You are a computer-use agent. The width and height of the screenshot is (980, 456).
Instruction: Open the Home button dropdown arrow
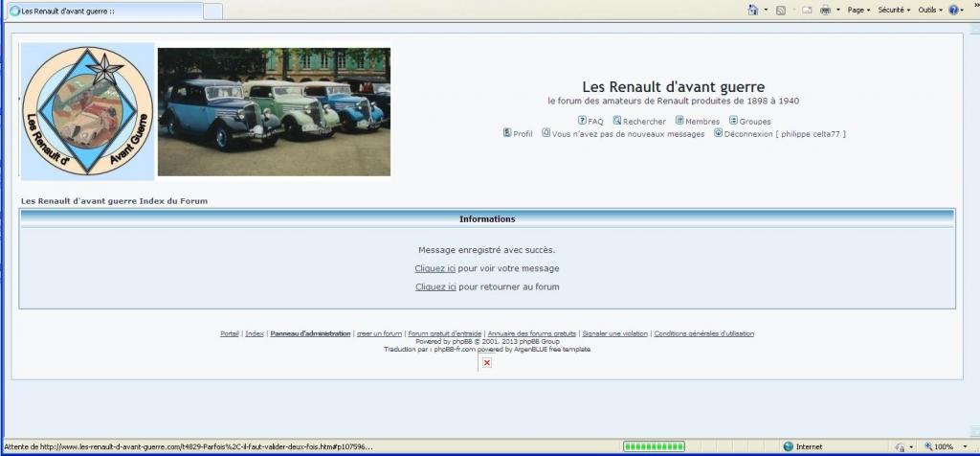[766, 10]
